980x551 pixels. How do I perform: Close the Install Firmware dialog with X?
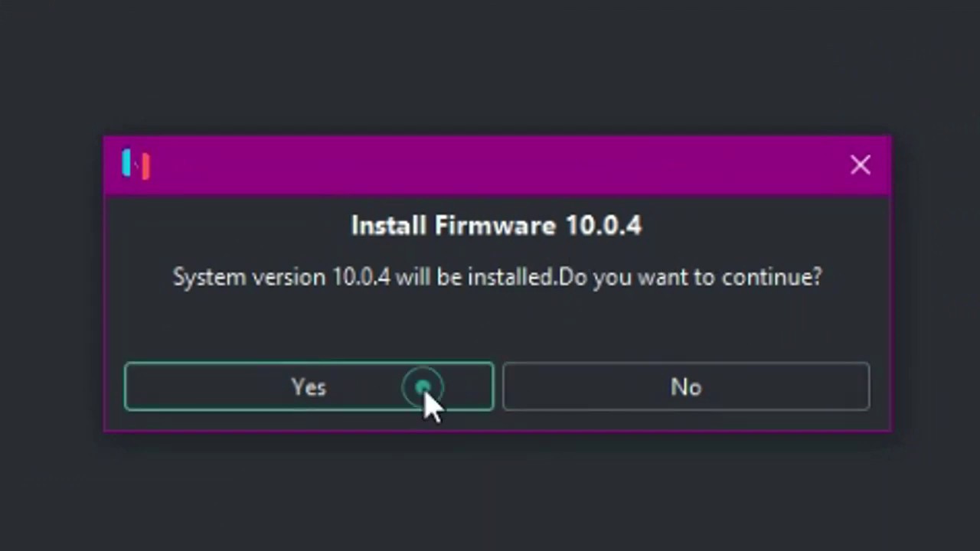coord(860,165)
